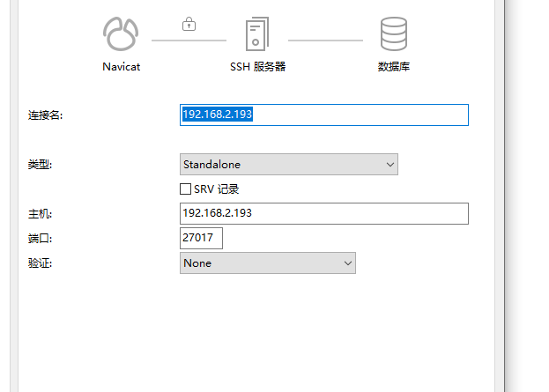Click the 主机 host input field

pos(324,213)
